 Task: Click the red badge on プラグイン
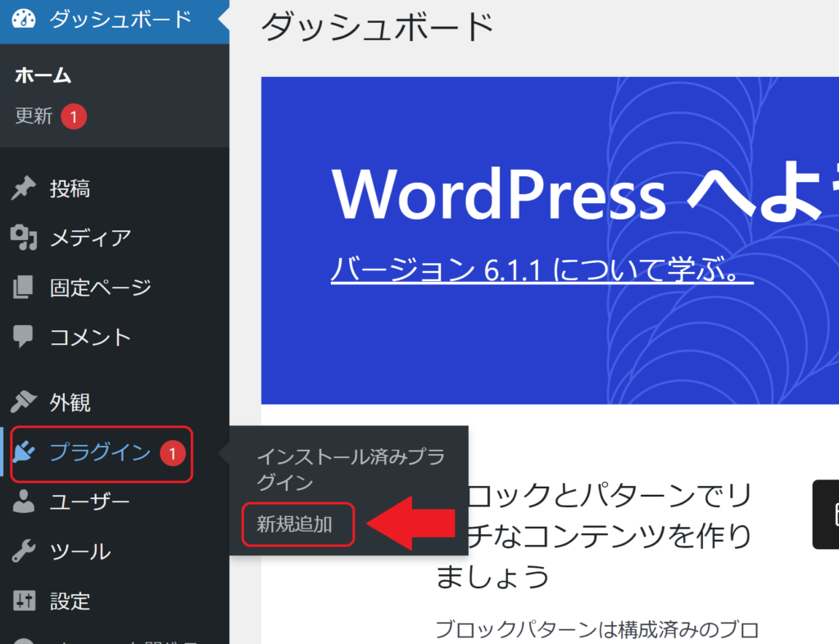pos(173,453)
